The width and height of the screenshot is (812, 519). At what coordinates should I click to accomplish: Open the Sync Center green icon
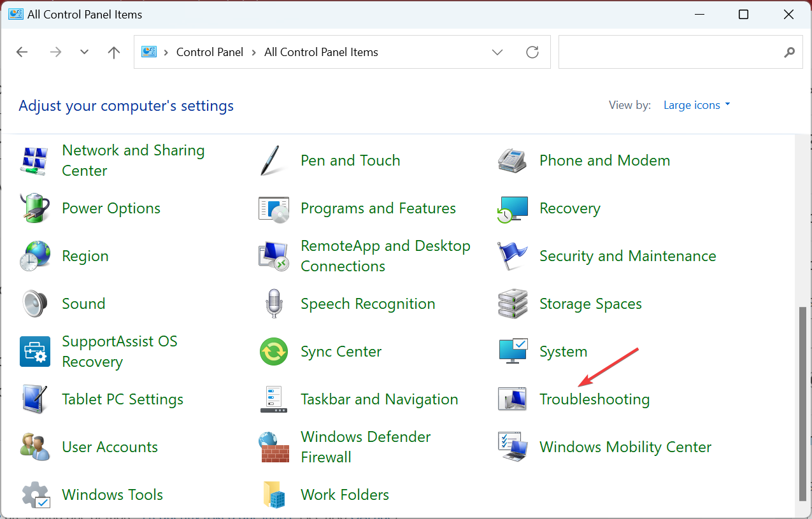coord(274,352)
